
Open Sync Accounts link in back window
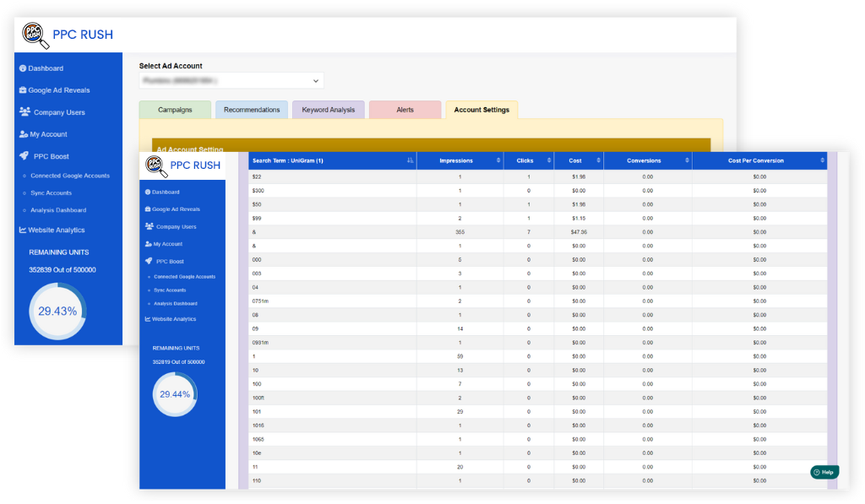click(x=52, y=193)
